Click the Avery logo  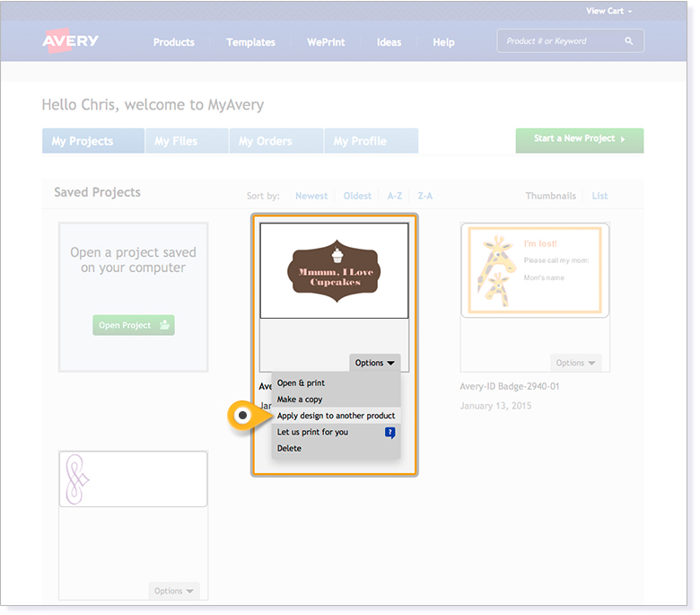(x=70, y=41)
